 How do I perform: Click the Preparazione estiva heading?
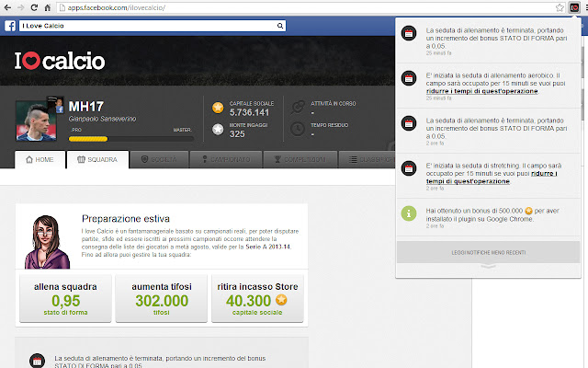126,219
